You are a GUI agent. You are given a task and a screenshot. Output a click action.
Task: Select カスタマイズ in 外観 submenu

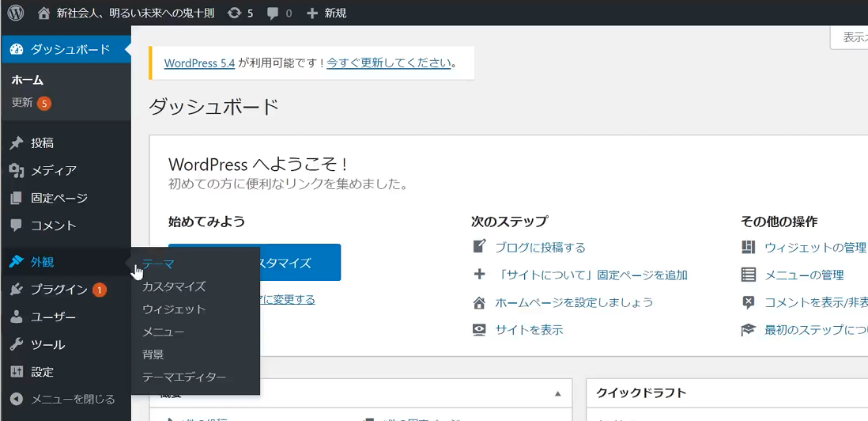174,287
